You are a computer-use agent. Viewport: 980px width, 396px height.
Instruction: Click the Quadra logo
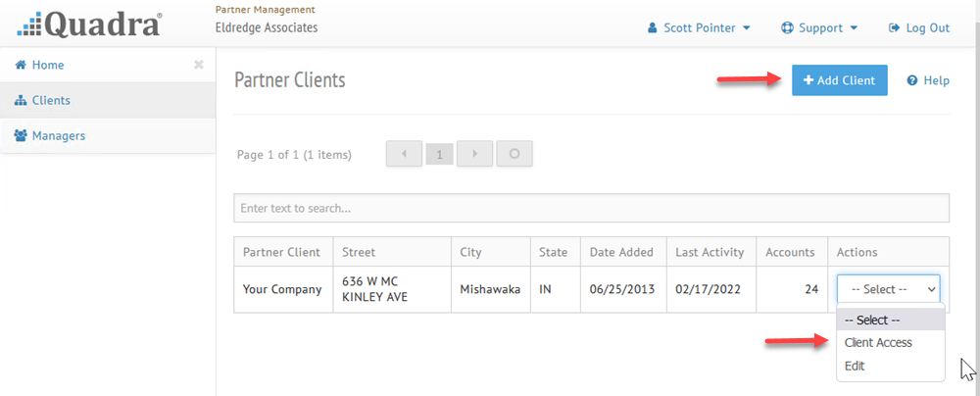(x=89, y=24)
